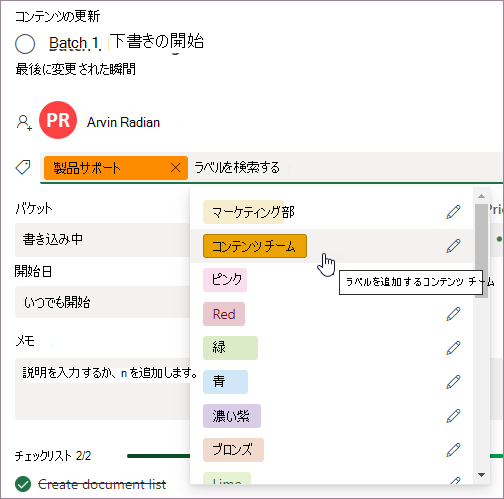The height and width of the screenshot is (499, 504).
Task: Click the Arvin Radian assignee name
Action: pyautogui.click(x=123, y=122)
